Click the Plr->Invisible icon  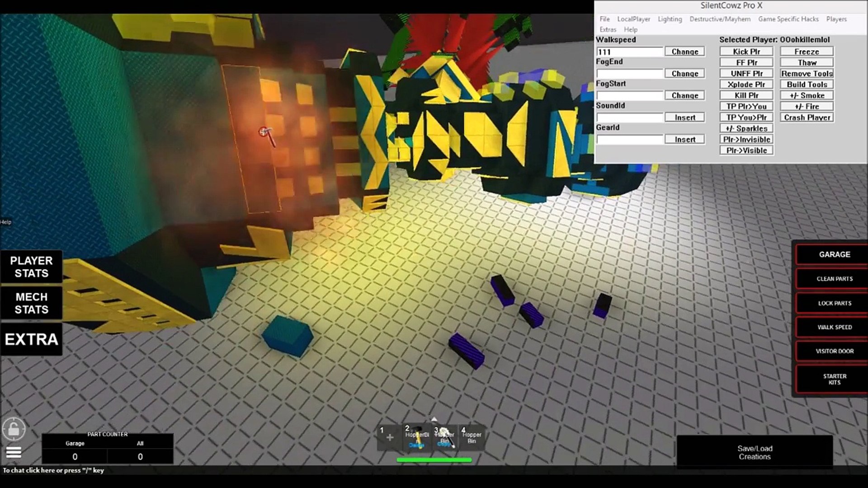(x=746, y=139)
